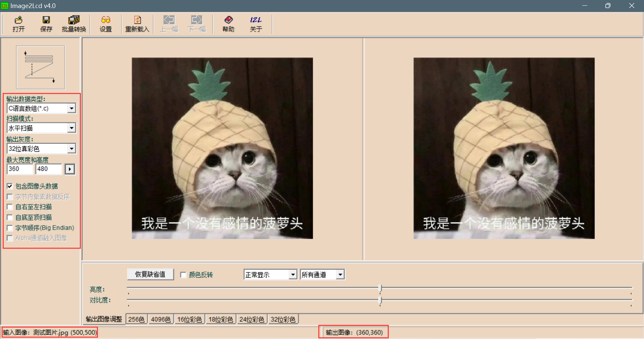Open the 输出灰度 color depth dropdown

click(71, 149)
